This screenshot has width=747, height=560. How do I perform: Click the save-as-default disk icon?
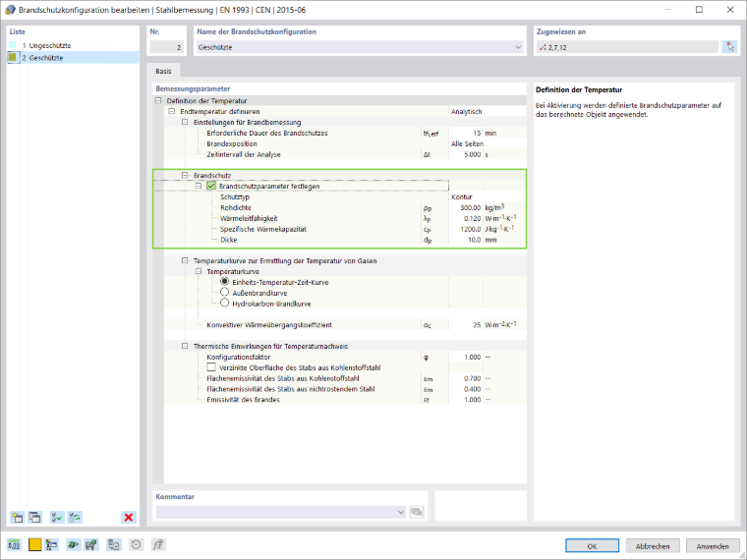(x=90, y=544)
